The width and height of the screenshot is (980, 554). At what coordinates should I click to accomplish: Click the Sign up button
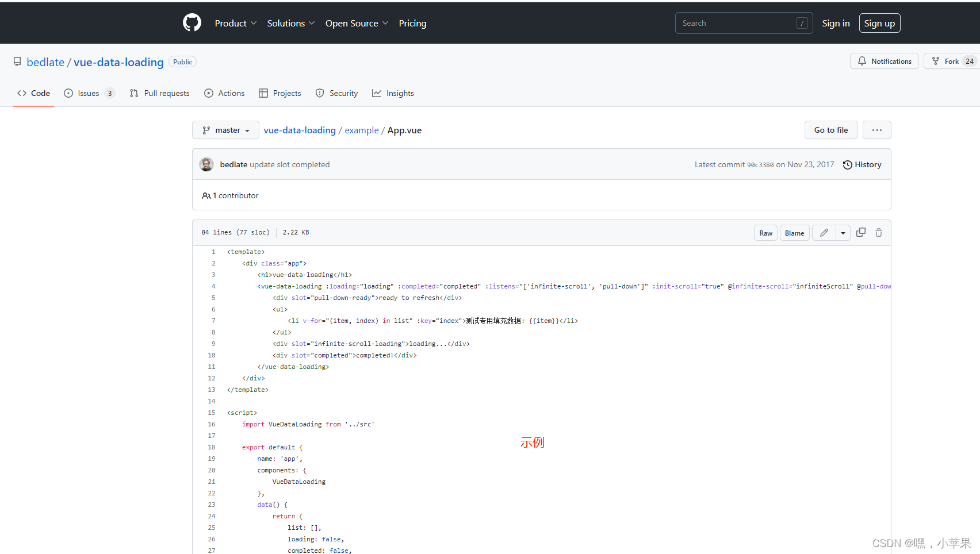click(879, 23)
